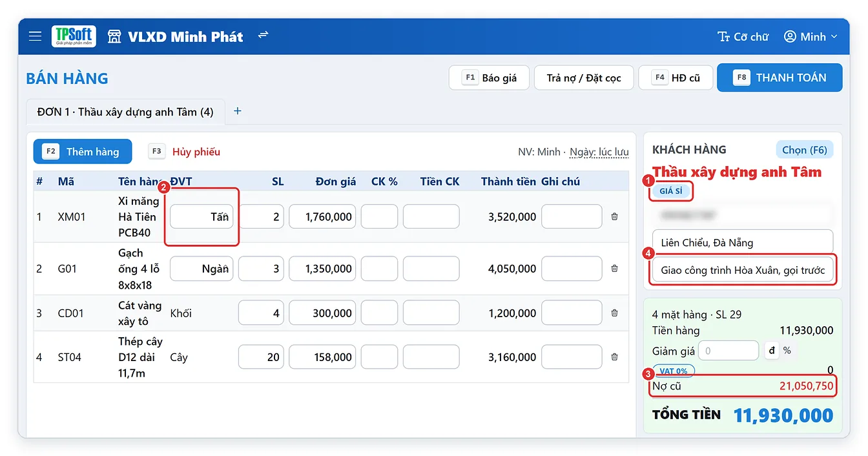Open Cỡ chữ font size option
868x456 pixels.
(x=743, y=37)
